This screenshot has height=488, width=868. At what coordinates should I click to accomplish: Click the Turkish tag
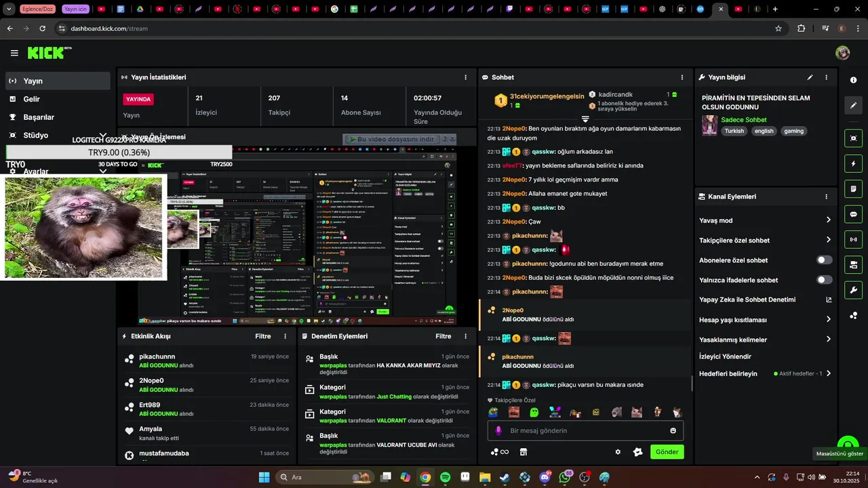coord(734,131)
